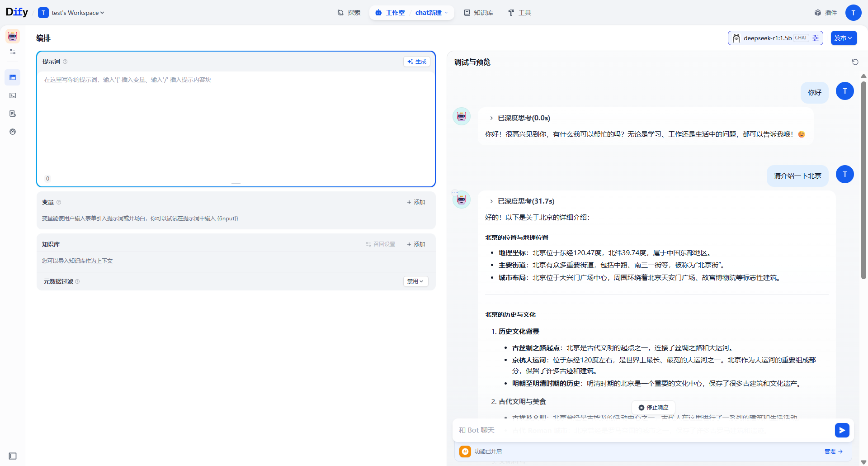Click the send message arrow icon
The image size is (868, 466).
tap(842, 430)
